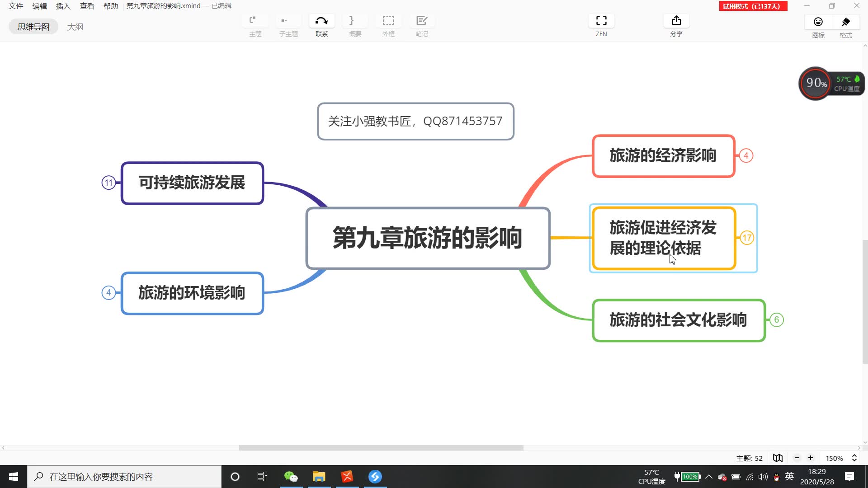Expand 4 subtopics of 旅游的经济影响
868x488 pixels.
(746, 156)
